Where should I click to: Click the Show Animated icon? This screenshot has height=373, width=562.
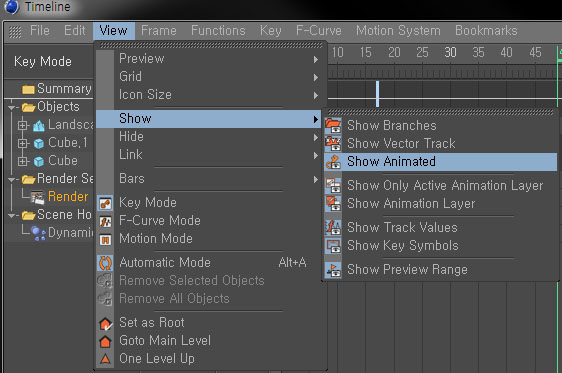tap(333, 162)
